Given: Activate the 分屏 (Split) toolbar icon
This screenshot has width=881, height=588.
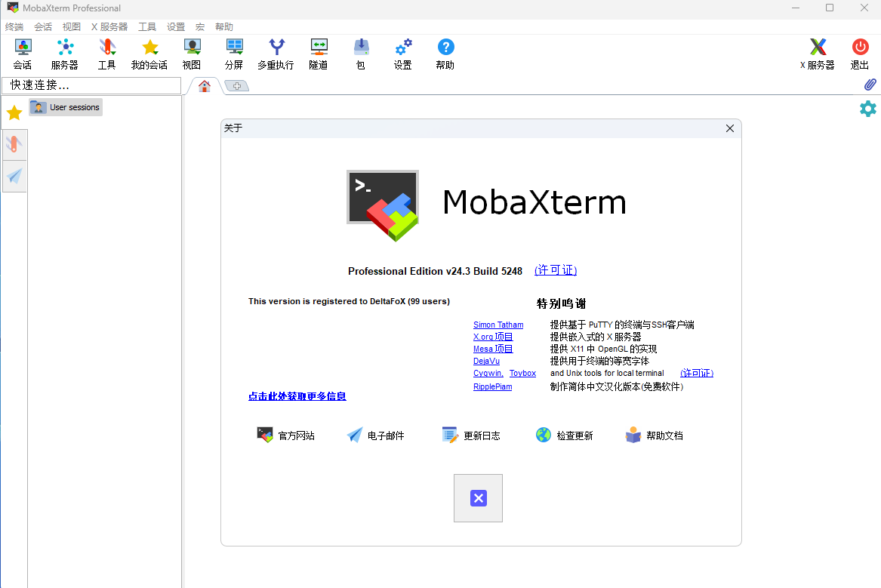Looking at the screenshot, I should pyautogui.click(x=234, y=54).
